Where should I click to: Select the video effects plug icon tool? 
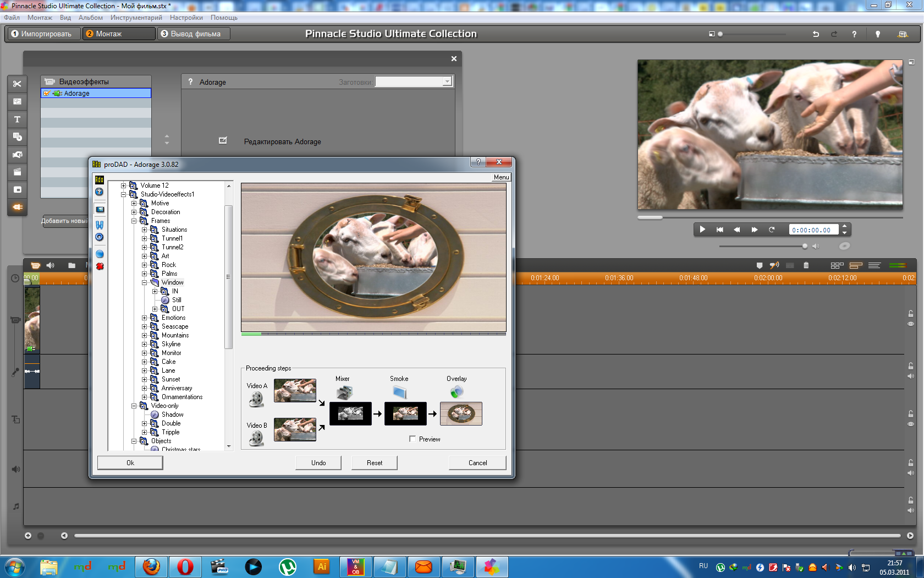click(17, 207)
